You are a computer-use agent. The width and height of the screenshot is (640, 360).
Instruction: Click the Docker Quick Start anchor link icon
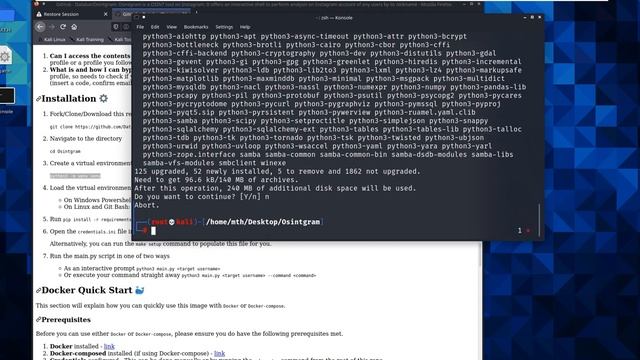[x=38, y=290]
